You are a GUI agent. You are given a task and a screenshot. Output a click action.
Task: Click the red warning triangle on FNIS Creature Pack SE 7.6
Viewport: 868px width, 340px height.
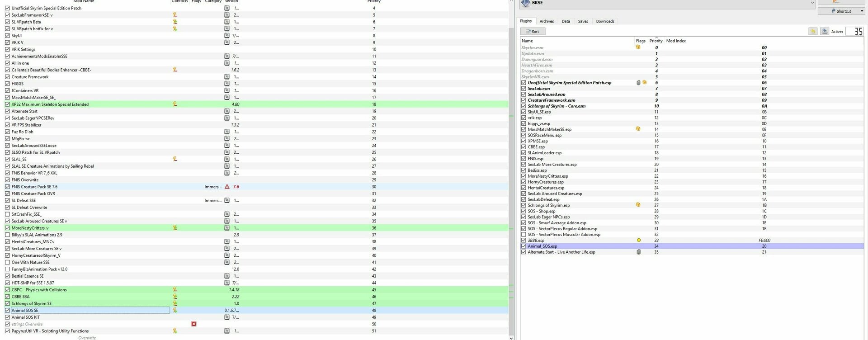[x=227, y=187]
